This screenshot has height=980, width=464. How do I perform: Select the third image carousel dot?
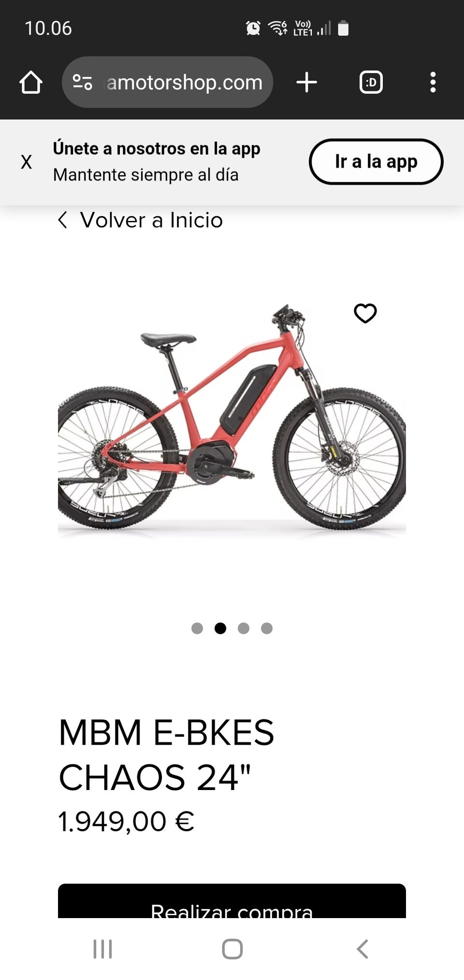[244, 628]
